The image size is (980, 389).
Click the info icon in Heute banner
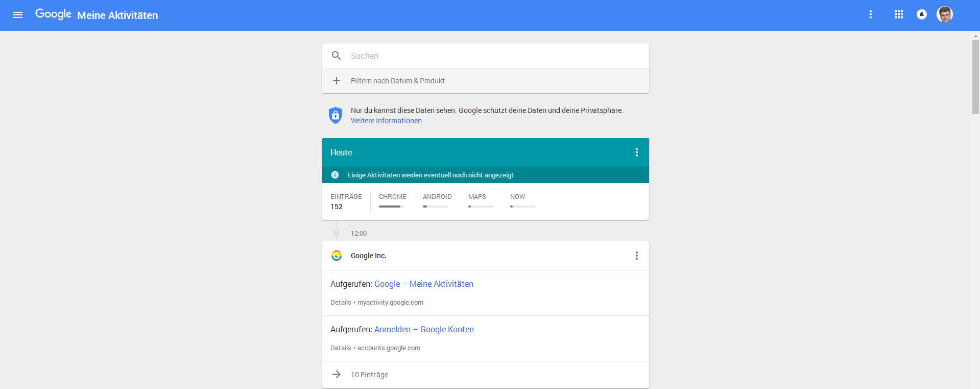pos(335,175)
